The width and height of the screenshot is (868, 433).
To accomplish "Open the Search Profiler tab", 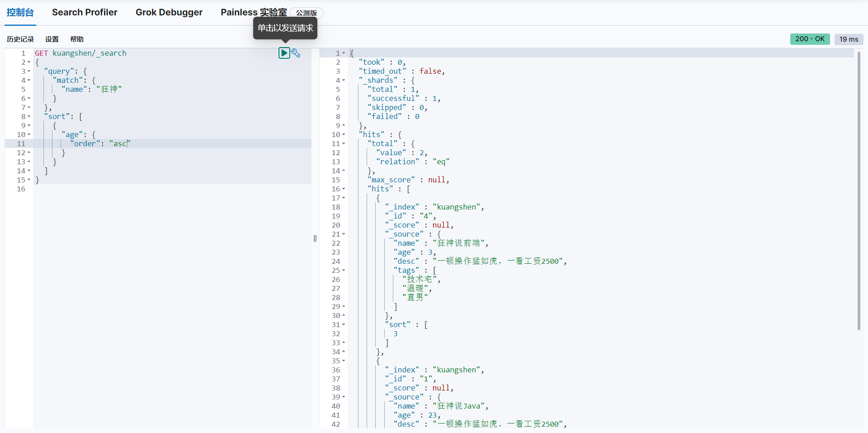I will tap(85, 12).
